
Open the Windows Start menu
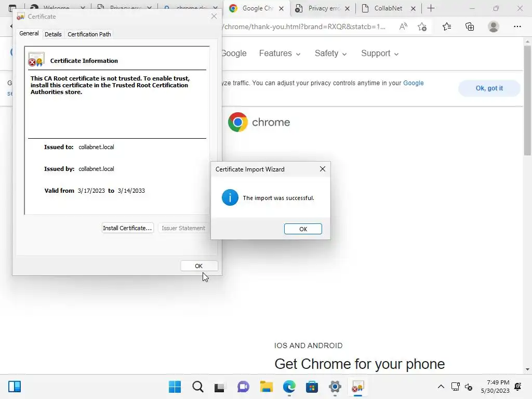point(175,387)
